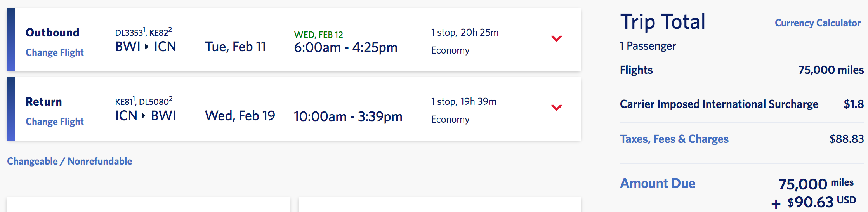Click the arrow icon between BWI and ICN

coord(147,47)
